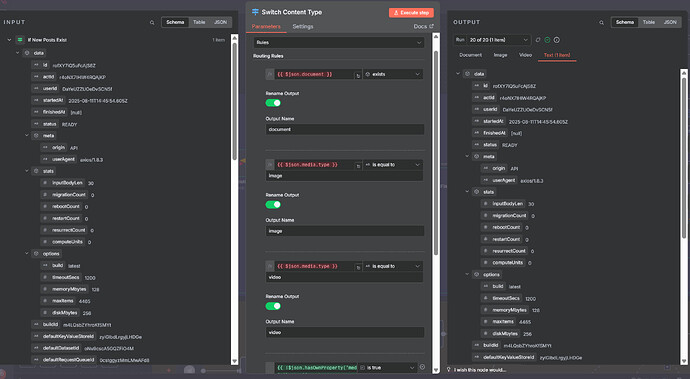The height and width of the screenshot is (379, 690).
Task: Click the Output Name field containing 'video'
Action: (345, 332)
